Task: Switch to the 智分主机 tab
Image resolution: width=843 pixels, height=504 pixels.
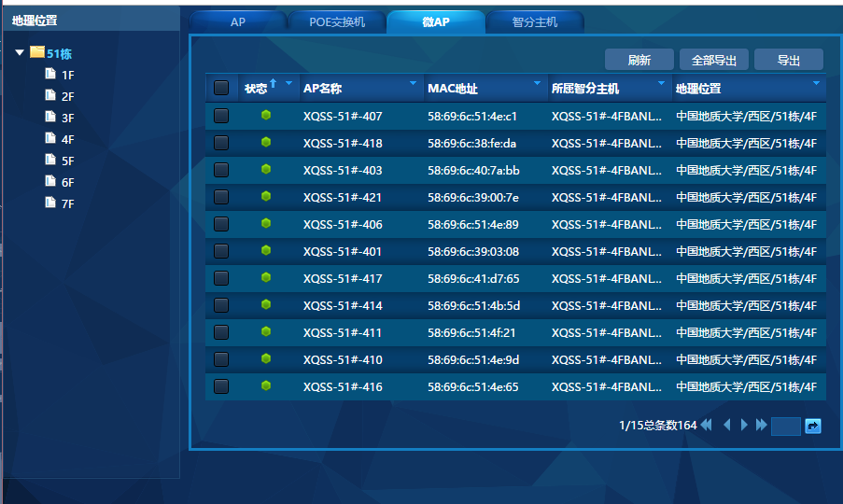Action: (x=535, y=22)
